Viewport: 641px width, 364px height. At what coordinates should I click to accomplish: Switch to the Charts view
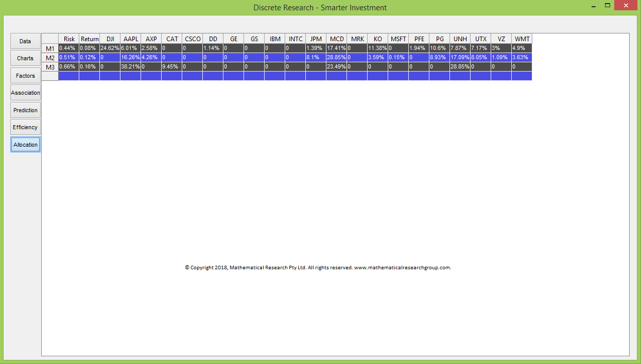25,58
